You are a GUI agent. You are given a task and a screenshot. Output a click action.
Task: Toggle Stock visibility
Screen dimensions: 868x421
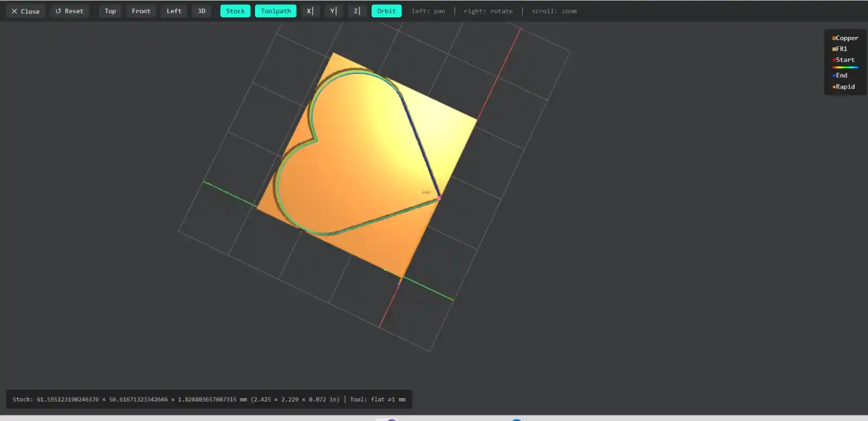[x=235, y=11]
